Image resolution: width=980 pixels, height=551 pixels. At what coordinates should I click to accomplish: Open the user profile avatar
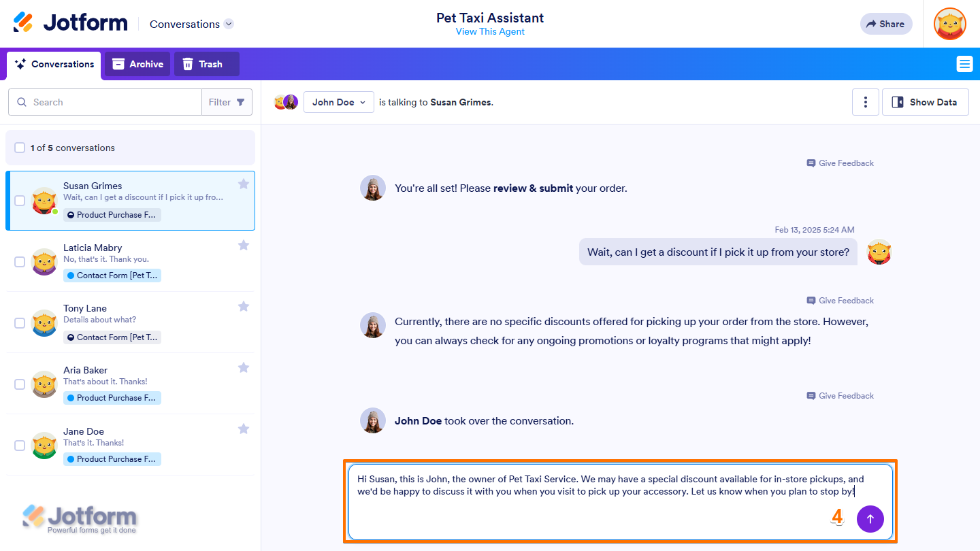point(949,24)
